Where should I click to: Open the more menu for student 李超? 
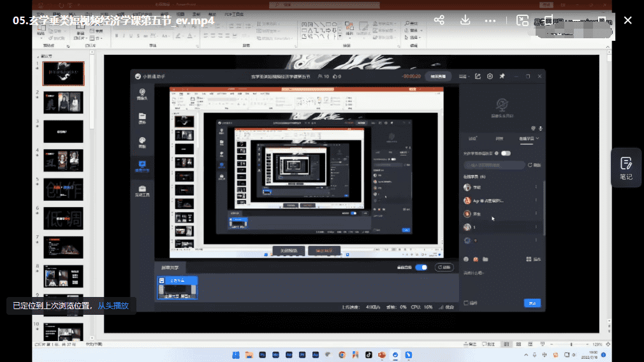536,187
